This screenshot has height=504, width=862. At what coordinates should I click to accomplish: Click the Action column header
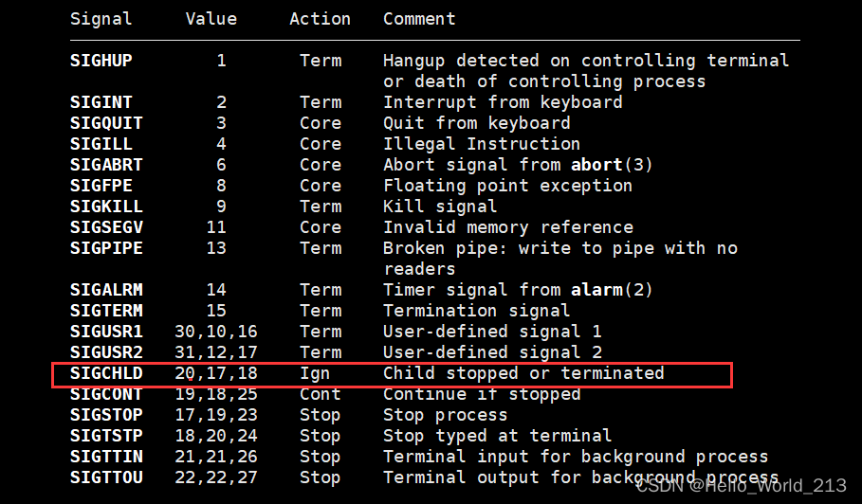pyautogui.click(x=320, y=19)
